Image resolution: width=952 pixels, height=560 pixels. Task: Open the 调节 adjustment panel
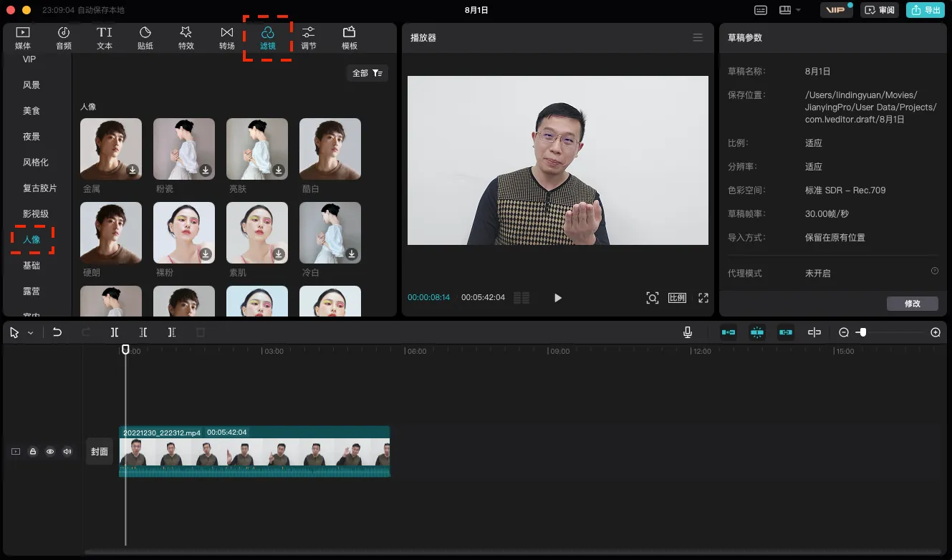pos(309,38)
